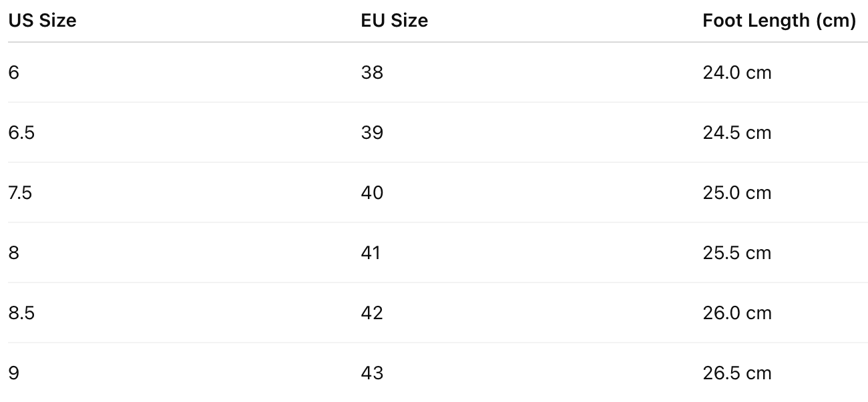The width and height of the screenshot is (868, 402).
Task: Click the 25.0 cm foot length cell
Action: click(736, 192)
